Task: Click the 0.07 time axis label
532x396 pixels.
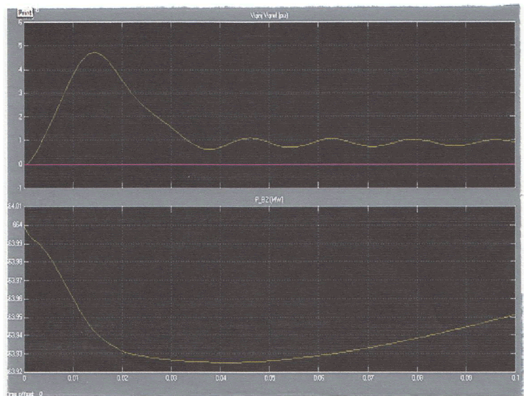Action: click(367, 377)
